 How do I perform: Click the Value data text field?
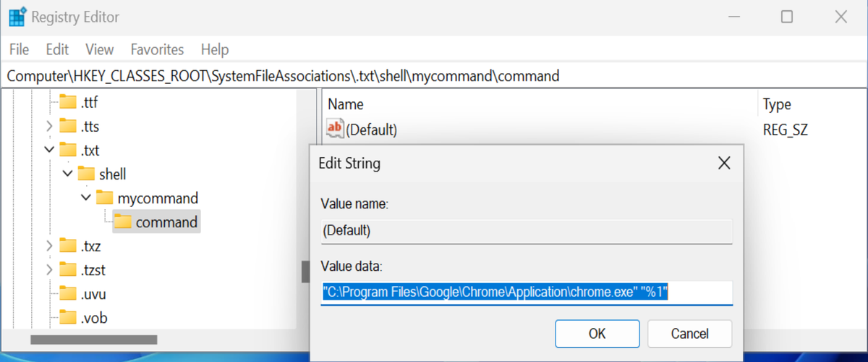click(x=527, y=292)
